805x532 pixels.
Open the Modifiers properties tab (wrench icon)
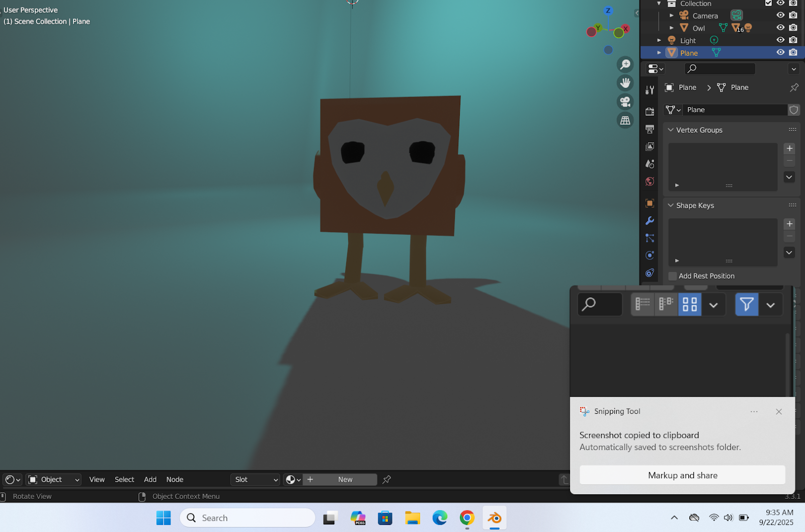(650, 221)
